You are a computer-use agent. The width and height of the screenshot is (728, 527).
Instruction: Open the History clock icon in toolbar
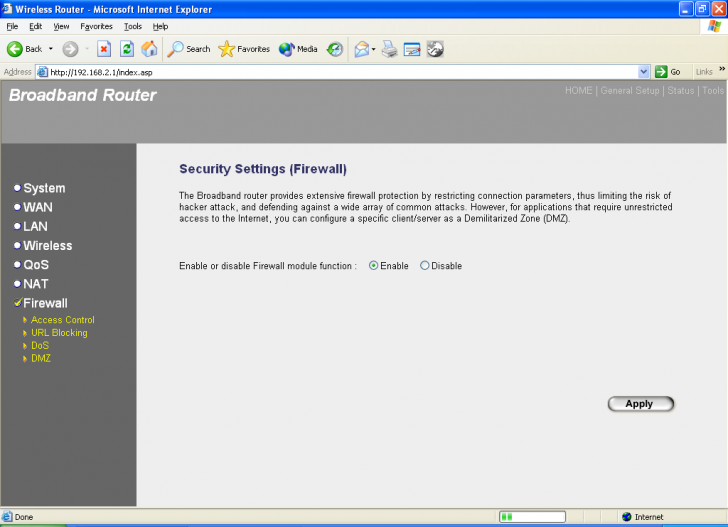click(x=335, y=49)
